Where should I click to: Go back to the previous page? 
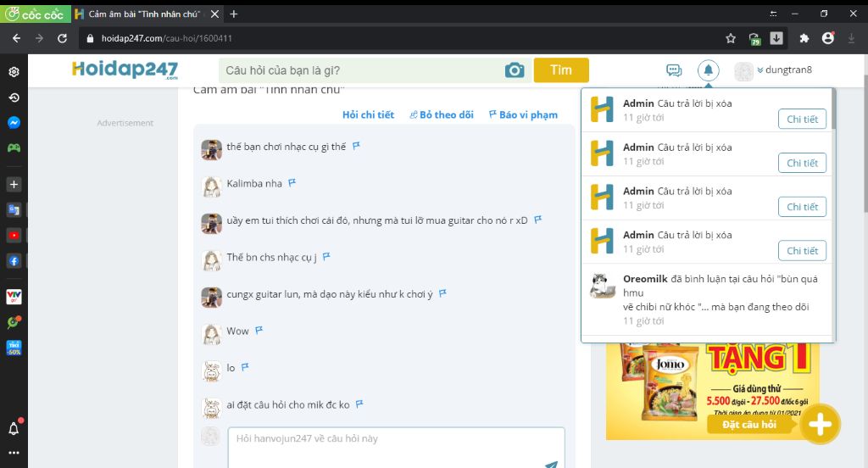pos(16,38)
